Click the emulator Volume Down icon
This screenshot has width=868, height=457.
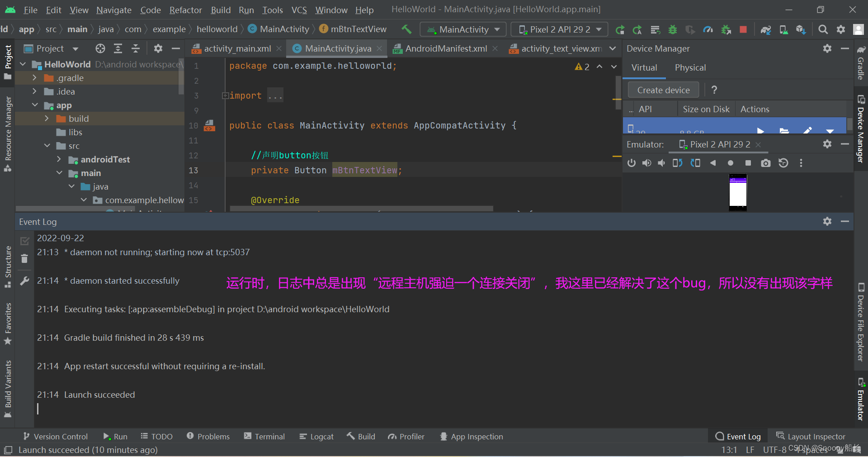661,163
